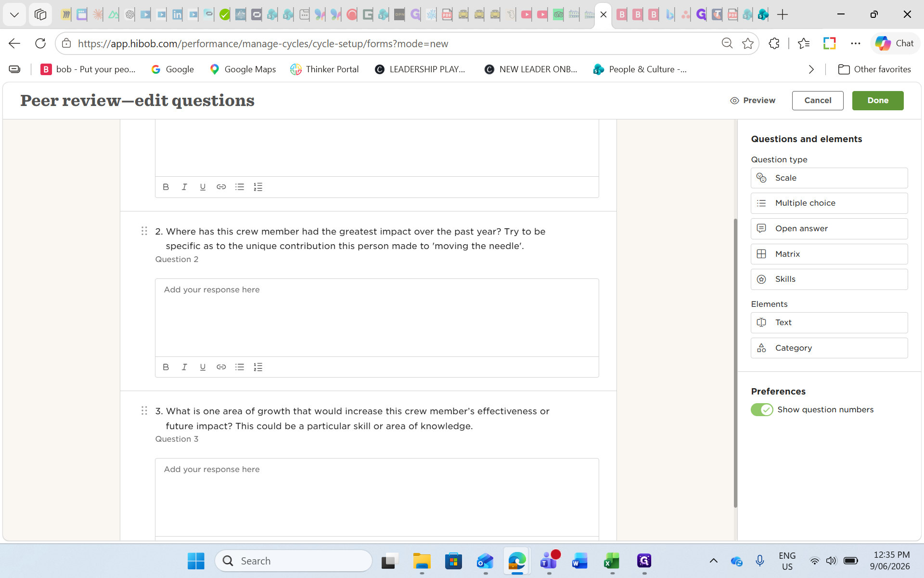The width and height of the screenshot is (924, 578).
Task: Click the form's vertical scrollbar
Action: pos(735,362)
